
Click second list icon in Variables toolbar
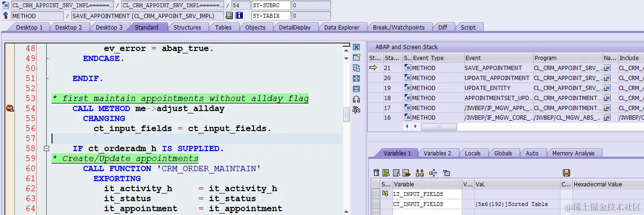pos(396,173)
